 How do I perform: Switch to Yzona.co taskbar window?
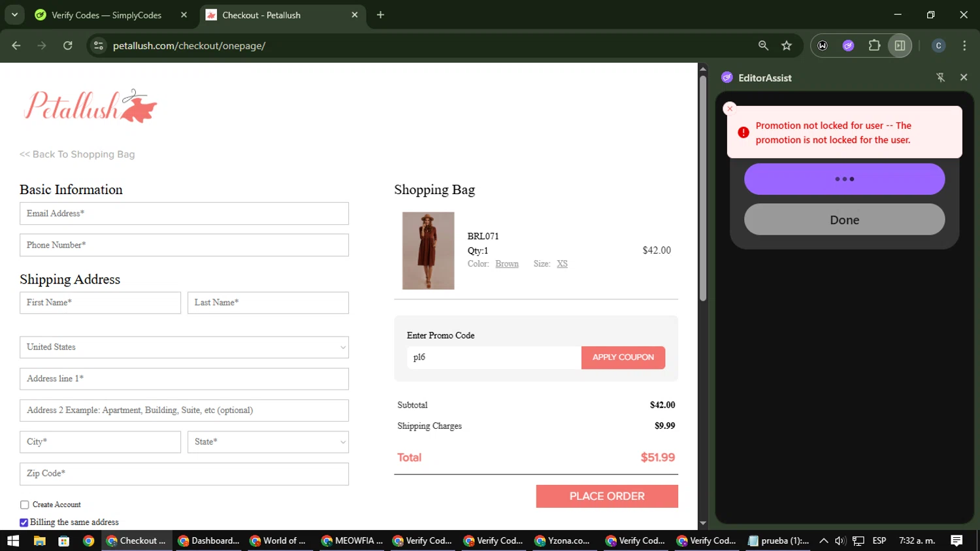(564, 541)
